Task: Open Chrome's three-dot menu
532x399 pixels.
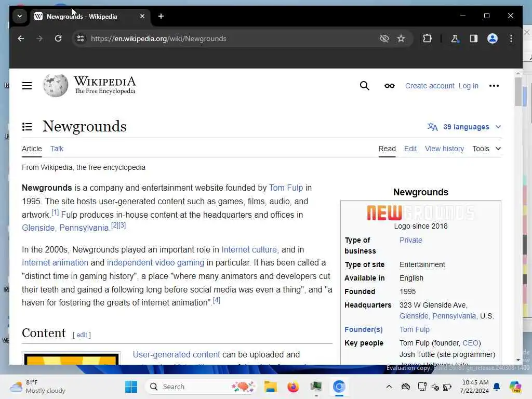Action: click(511, 38)
